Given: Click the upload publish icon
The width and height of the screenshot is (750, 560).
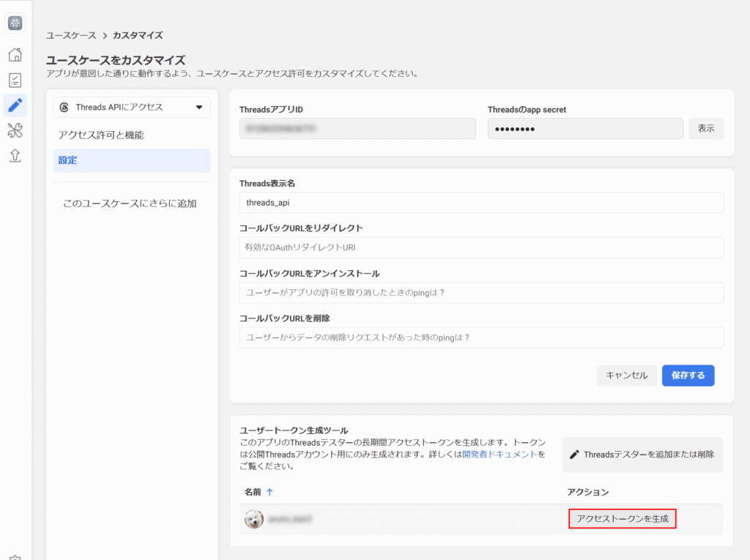Looking at the screenshot, I should point(15,155).
